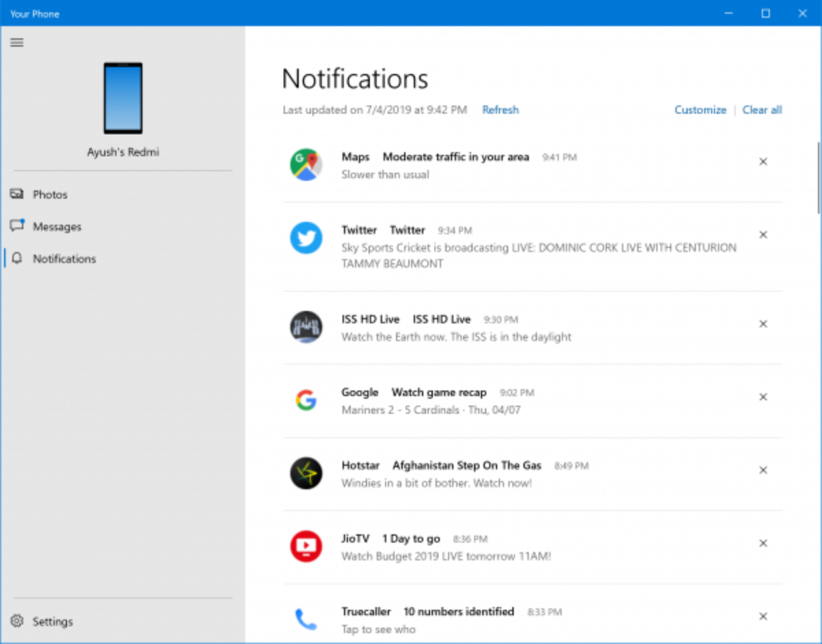Viewport: 822px width, 644px height.
Task: Open 'Moderate traffic in your area' notification
Action: [x=456, y=157]
